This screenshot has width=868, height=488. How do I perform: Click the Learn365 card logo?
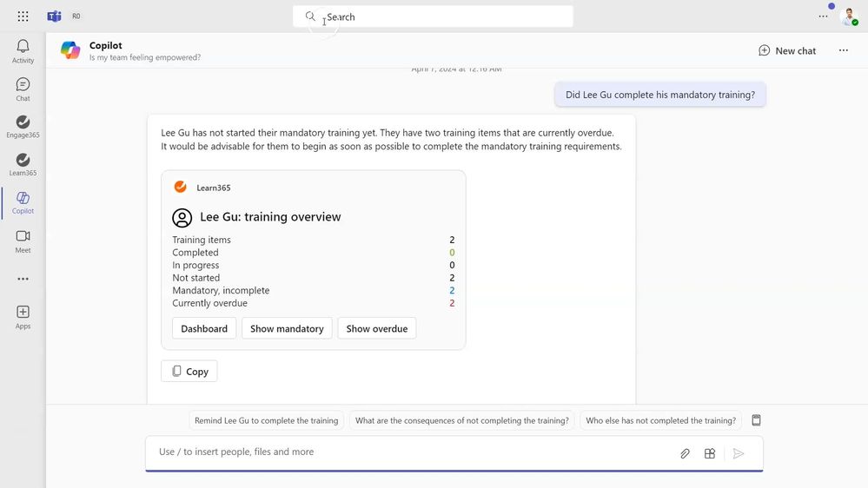[x=181, y=187]
